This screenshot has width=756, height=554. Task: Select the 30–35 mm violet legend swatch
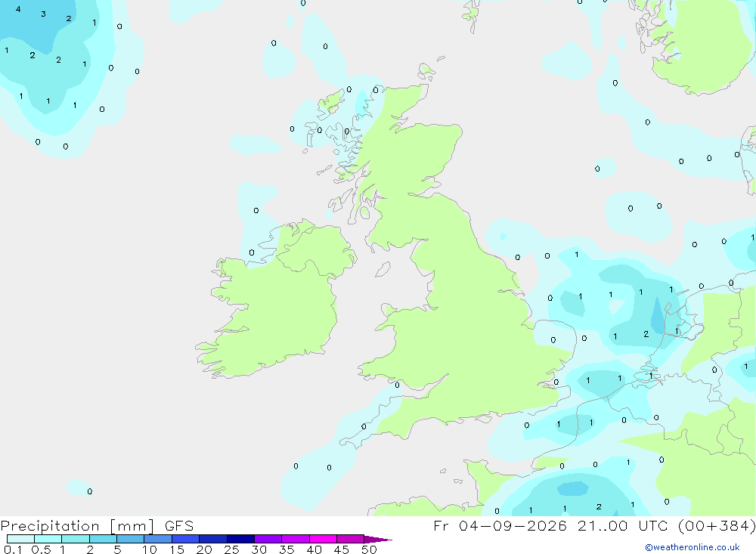(268, 539)
